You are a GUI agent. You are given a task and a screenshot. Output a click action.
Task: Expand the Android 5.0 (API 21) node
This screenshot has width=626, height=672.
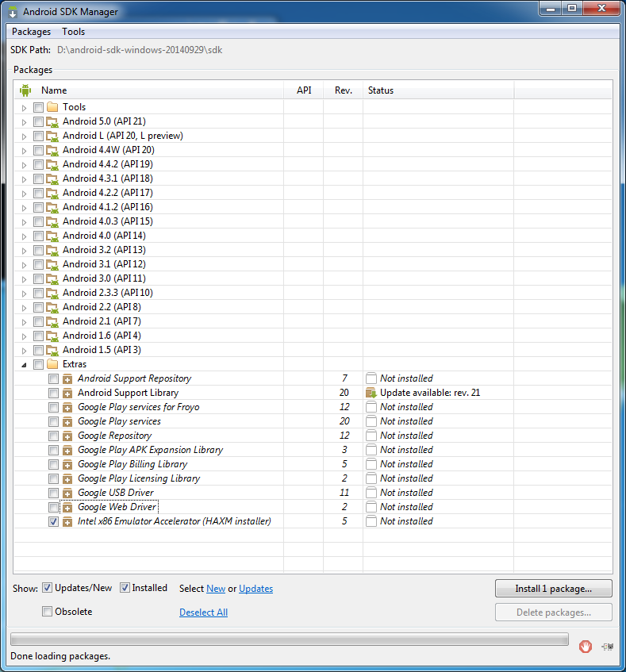[x=24, y=122]
